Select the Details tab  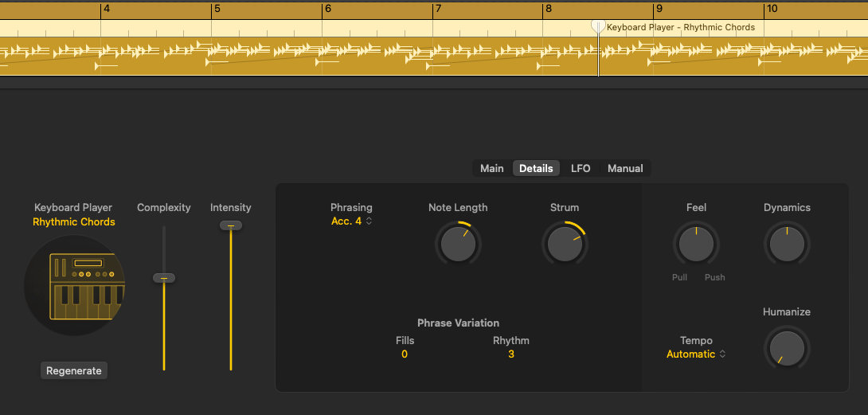tap(536, 168)
